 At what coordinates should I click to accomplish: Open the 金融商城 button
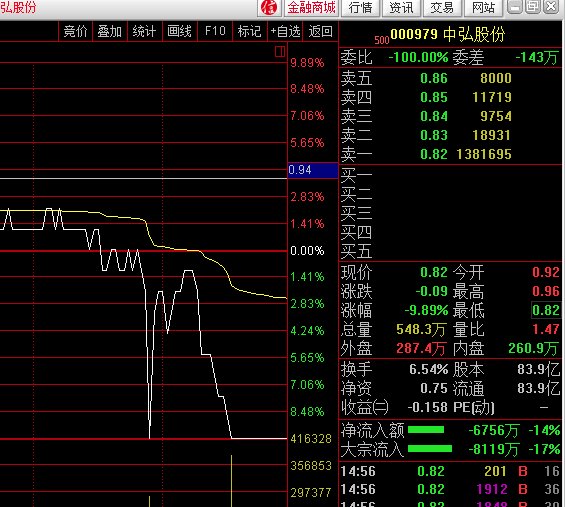coord(311,7)
